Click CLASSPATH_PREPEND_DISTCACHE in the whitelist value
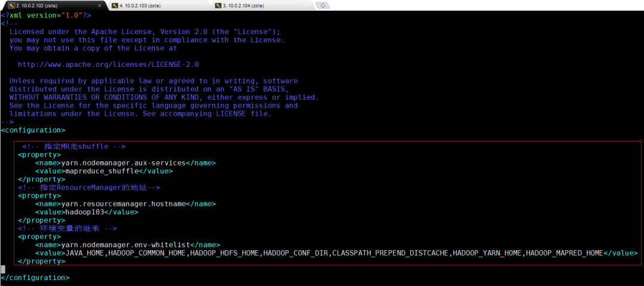Screen dimensions: 644x286 [x=390, y=253]
